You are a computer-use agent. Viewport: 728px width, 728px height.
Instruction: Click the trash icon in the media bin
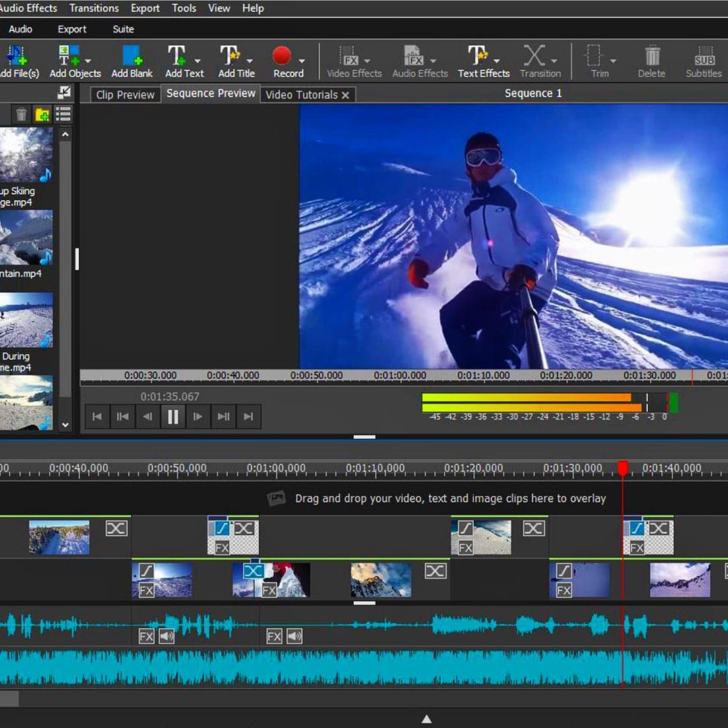click(22, 114)
